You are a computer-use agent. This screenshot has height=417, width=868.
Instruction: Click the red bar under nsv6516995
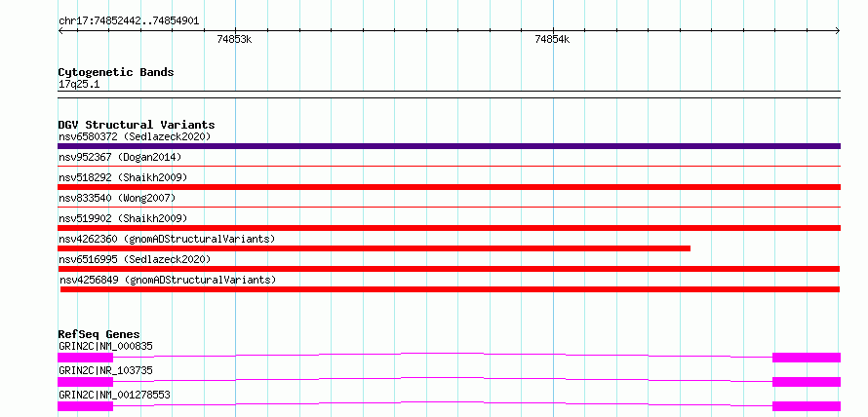449,269
